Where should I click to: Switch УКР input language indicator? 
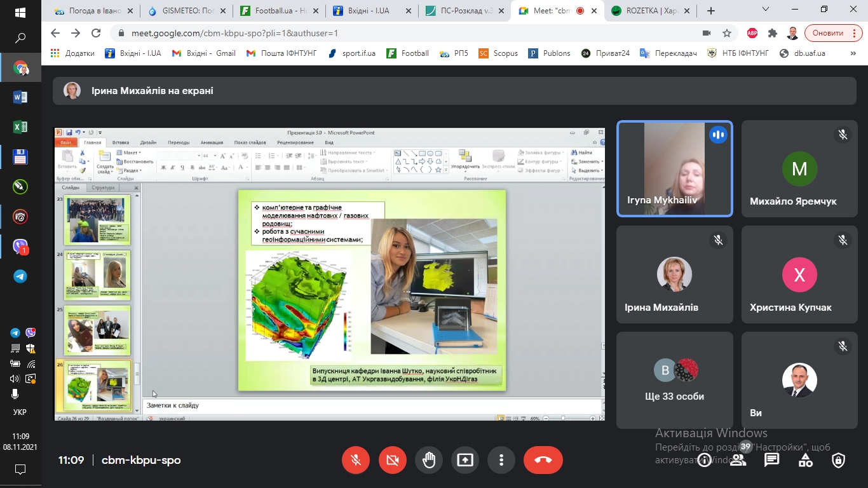tap(20, 412)
